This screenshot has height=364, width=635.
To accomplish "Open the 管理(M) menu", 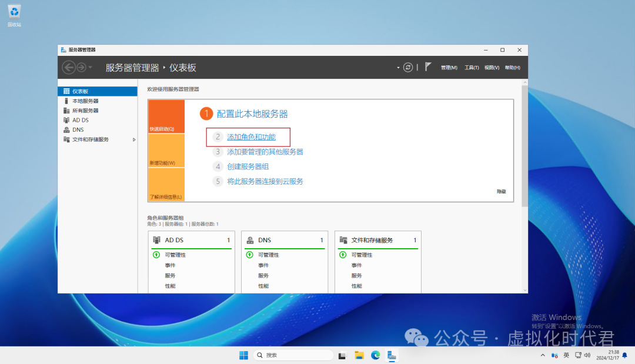I will 449,68.
